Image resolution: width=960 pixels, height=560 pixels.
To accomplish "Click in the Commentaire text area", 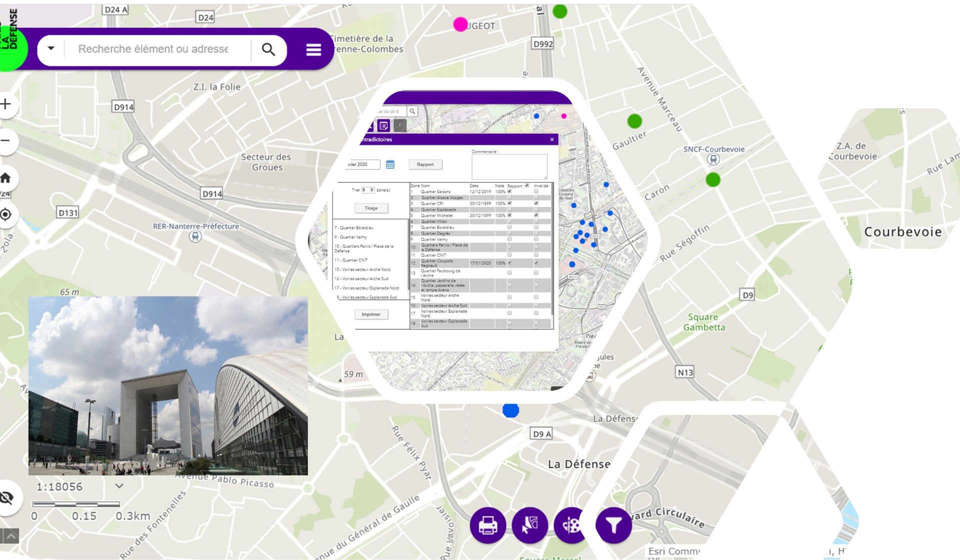I will coord(509,166).
